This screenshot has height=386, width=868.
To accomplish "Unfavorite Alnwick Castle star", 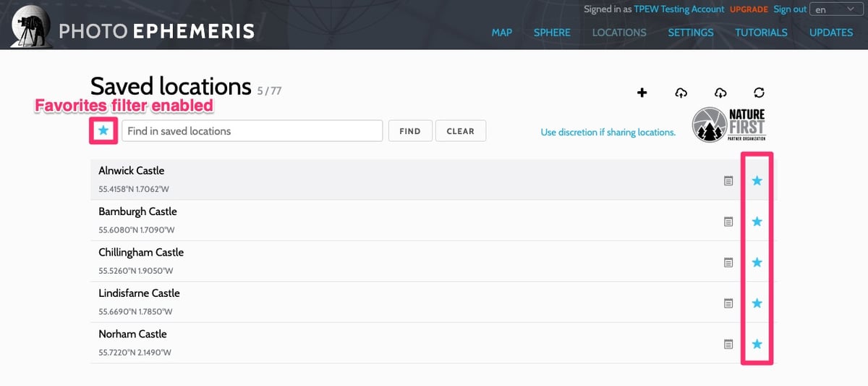I will (x=757, y=180).
